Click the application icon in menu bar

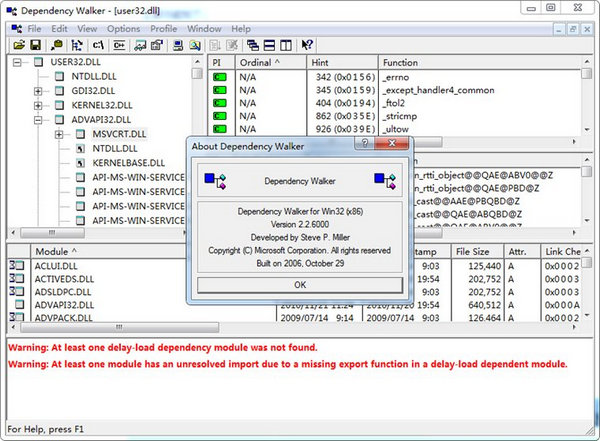tap(16, 29)
